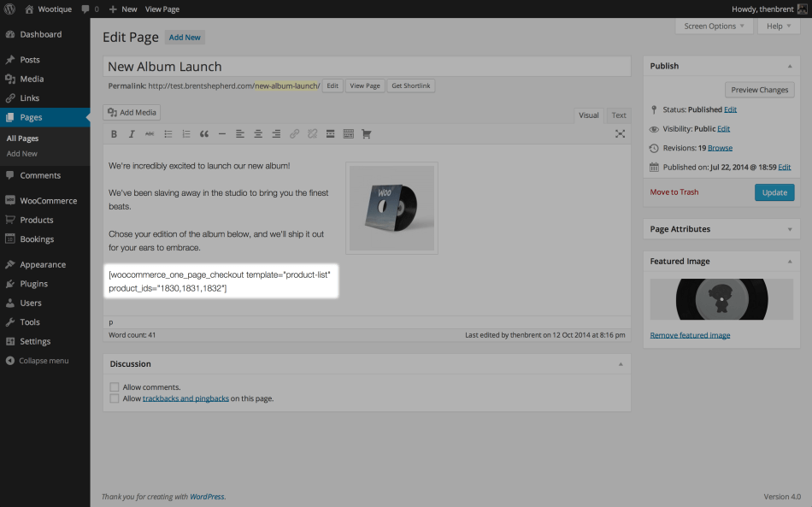Click Preview Changes button
This screenshot has height=507, width=812.
click(759, 90)
